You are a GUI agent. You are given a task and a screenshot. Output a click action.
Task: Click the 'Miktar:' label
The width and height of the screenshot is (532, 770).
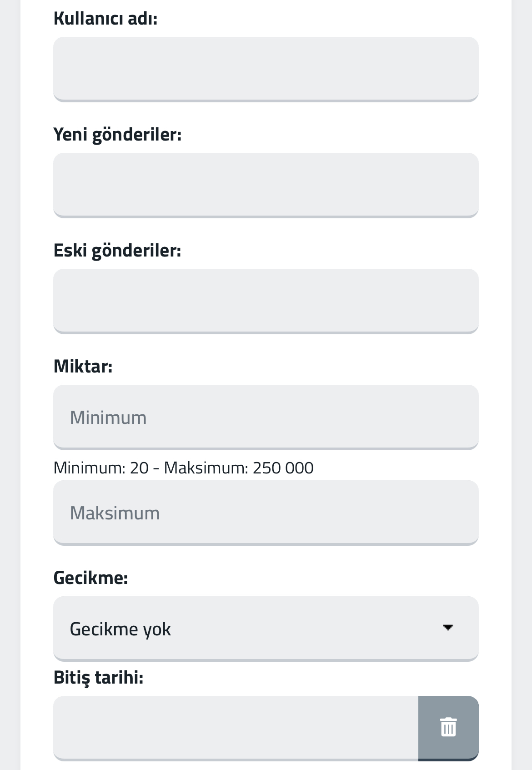coord(83,366)
